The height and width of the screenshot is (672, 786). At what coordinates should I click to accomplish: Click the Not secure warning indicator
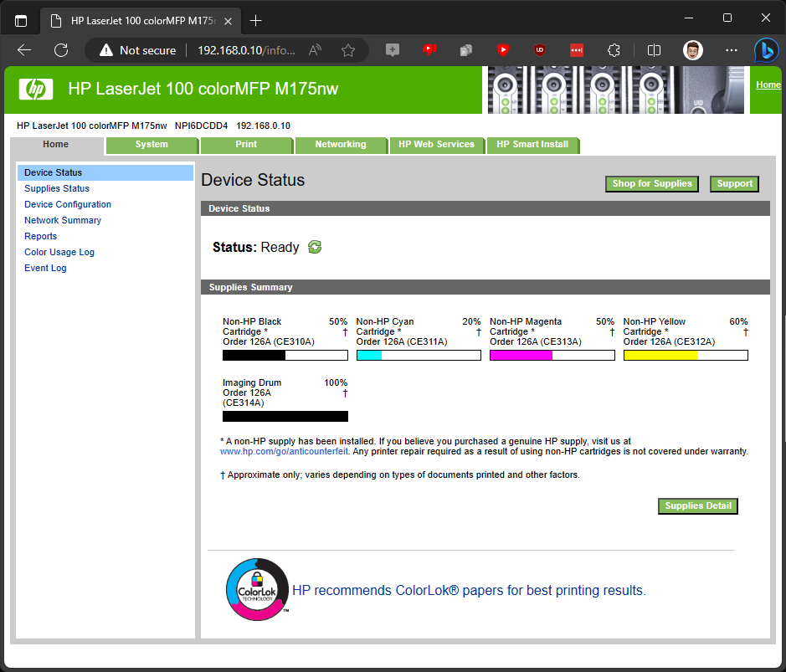pos(138,50)
